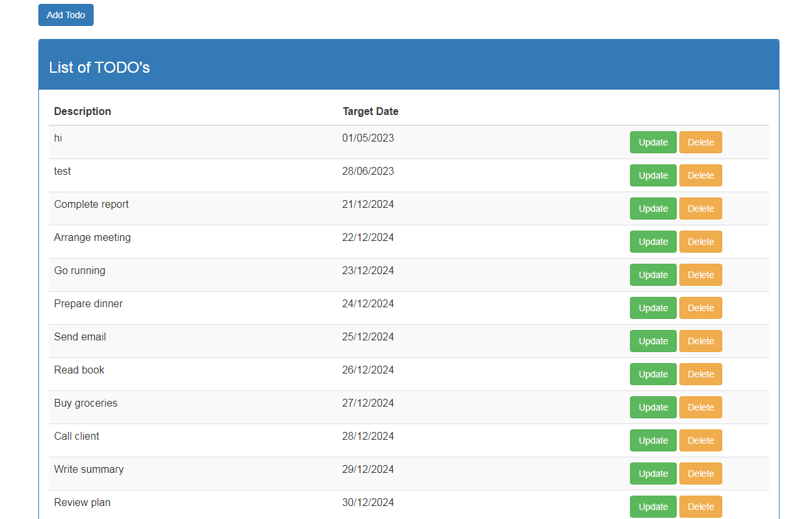The height and width of the screenshot is (519, 812).
Task: Delete the 'test' todo entry
Action: coord(700,175)
